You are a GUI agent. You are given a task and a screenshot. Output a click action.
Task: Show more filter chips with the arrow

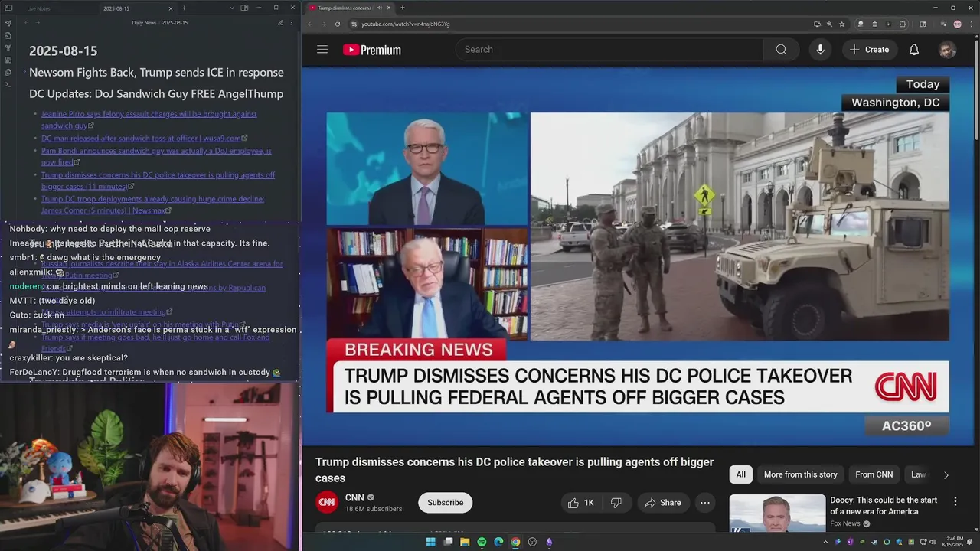coord(946,474)
